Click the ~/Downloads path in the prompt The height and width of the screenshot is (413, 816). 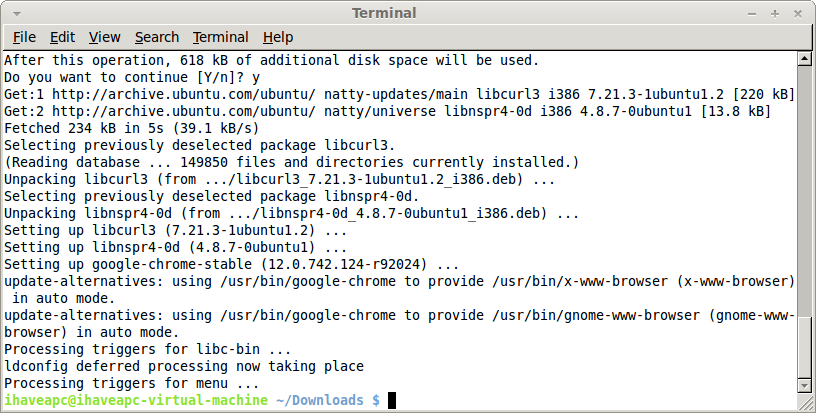click(x=320, y=400)
